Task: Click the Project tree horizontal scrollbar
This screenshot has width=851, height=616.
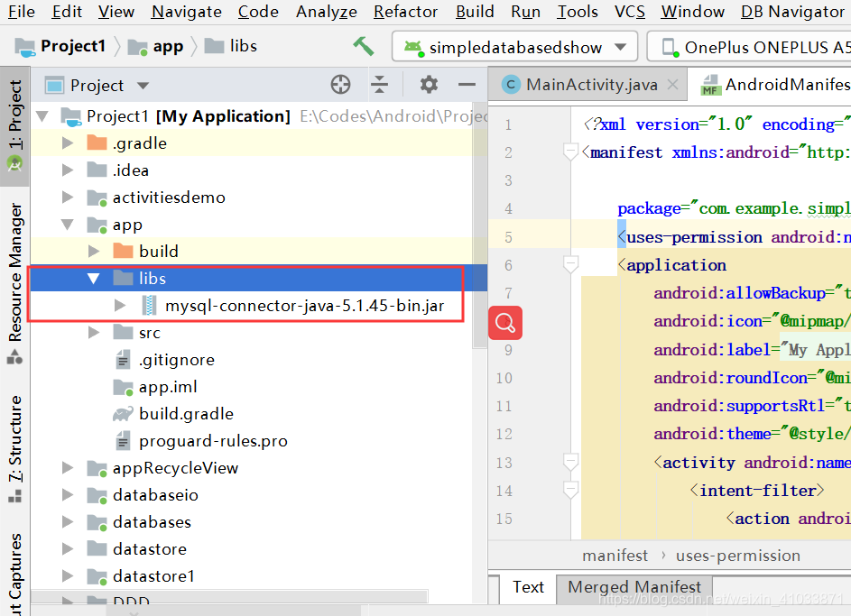Action: pyautogui.click(x=229, y=596)
